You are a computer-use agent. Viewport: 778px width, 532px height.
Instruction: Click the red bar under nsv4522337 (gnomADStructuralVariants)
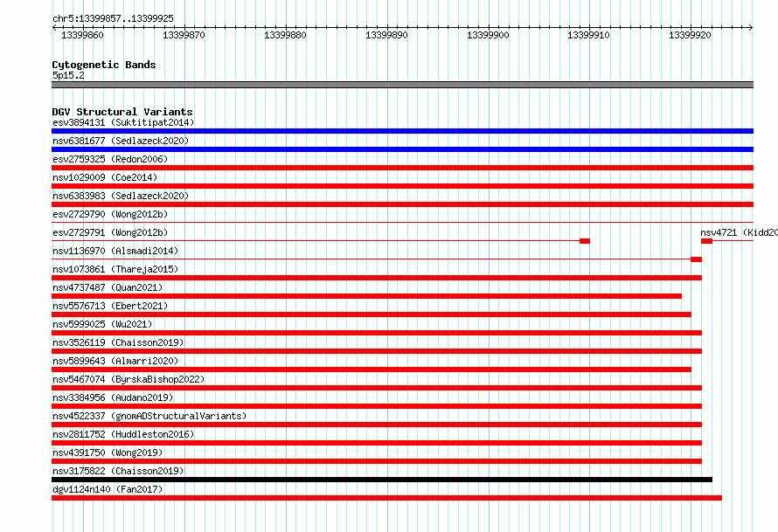coord(377,425)
